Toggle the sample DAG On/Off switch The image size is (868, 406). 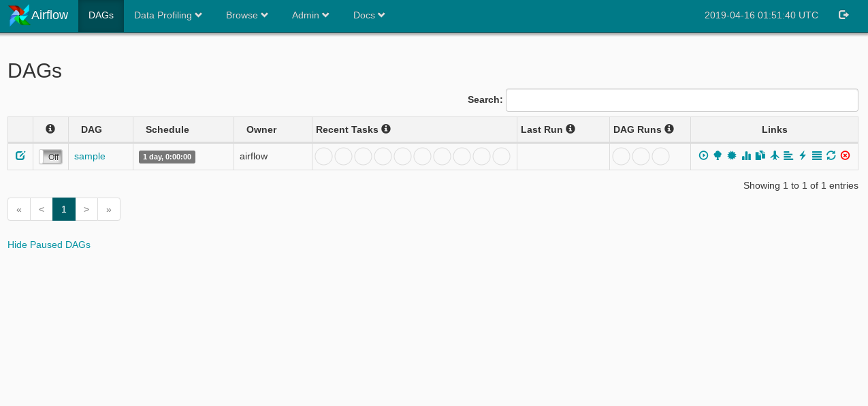point(50,157)
